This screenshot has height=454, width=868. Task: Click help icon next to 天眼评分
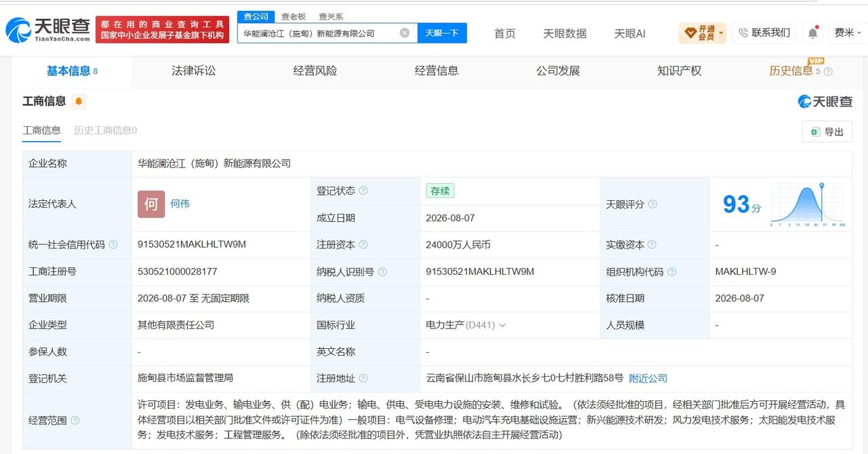pyautogui.click(x=652, y=204)
